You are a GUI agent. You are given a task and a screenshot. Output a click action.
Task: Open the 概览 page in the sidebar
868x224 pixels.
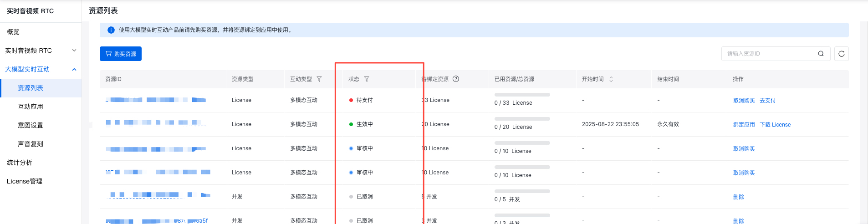click(x=13, y=32)
